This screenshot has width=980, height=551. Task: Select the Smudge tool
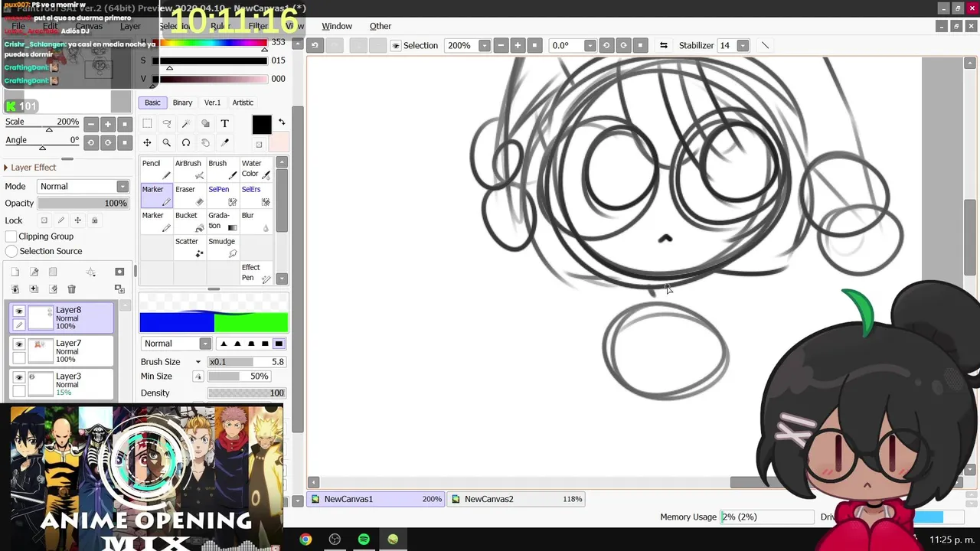point(222,247)
